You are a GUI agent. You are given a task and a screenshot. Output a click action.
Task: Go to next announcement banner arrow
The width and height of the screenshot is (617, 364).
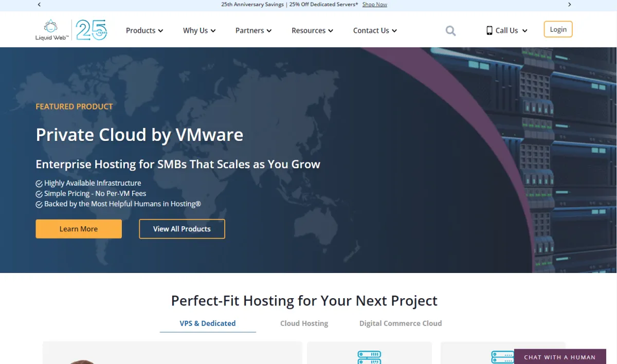tap(569, 4)
